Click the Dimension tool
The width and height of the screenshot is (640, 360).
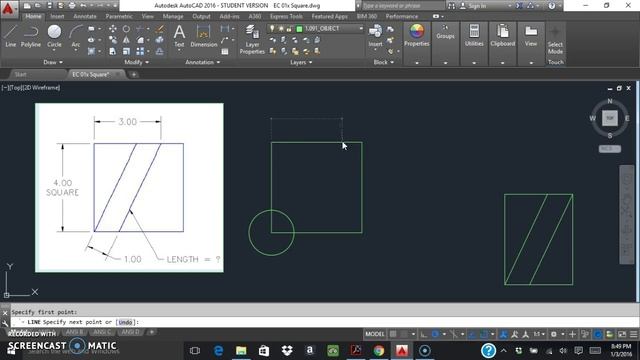203,36
